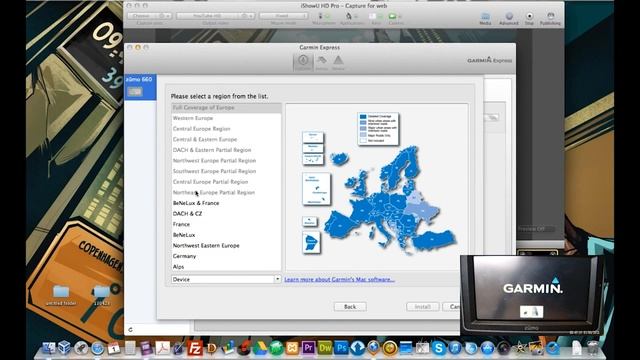
Task: Open iMovie star icon in dock
Action: (x=520, y=348)
